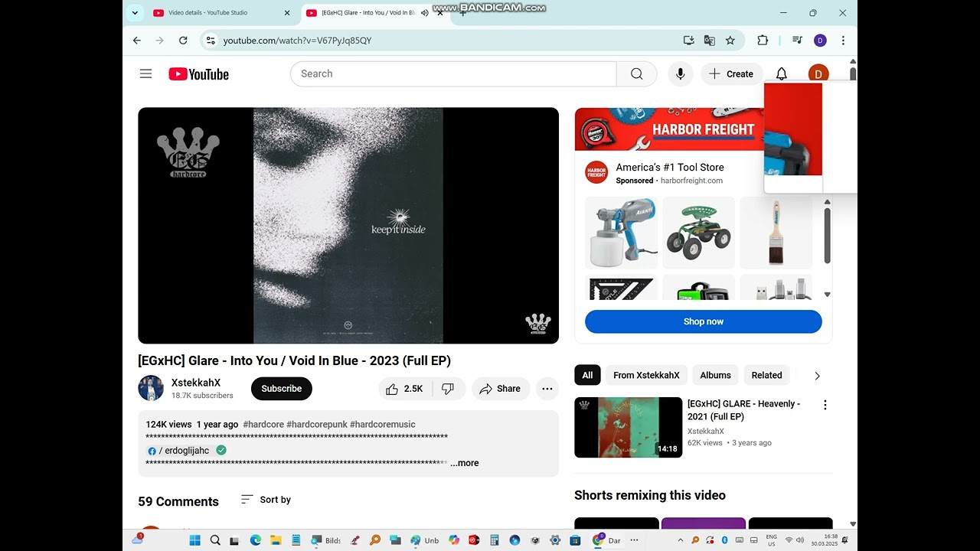980x551 pixels.
Task: Open the YouTube account avatar menu
Action: click(818, 74)
